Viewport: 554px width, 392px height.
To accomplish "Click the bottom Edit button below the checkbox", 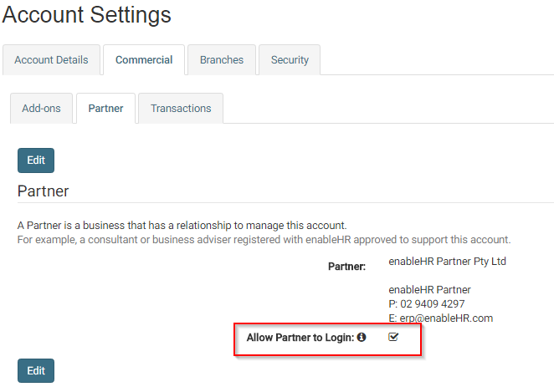I will pos(36,370).
